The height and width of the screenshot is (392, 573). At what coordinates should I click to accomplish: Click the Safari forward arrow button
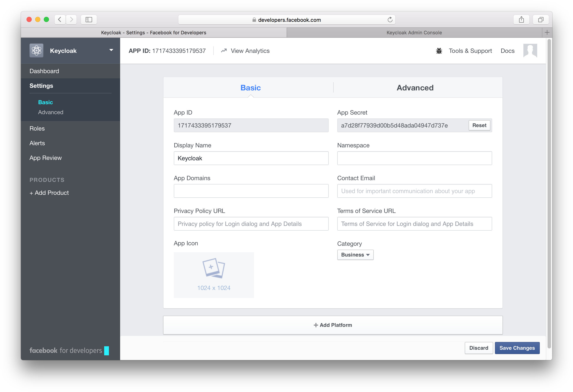(x=71, y=19)
